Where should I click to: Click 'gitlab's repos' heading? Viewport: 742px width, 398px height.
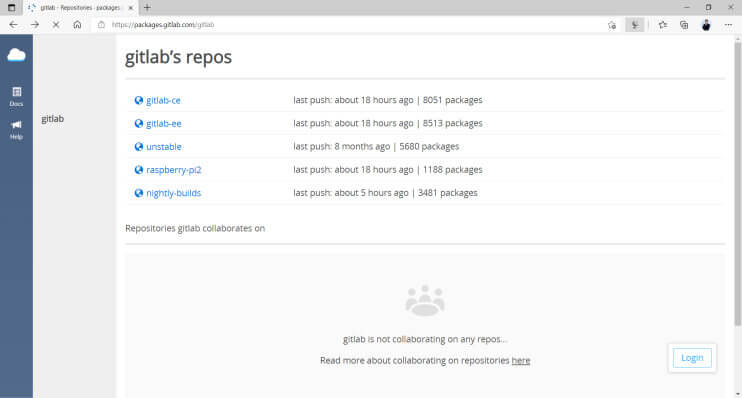tap(178, 57)
